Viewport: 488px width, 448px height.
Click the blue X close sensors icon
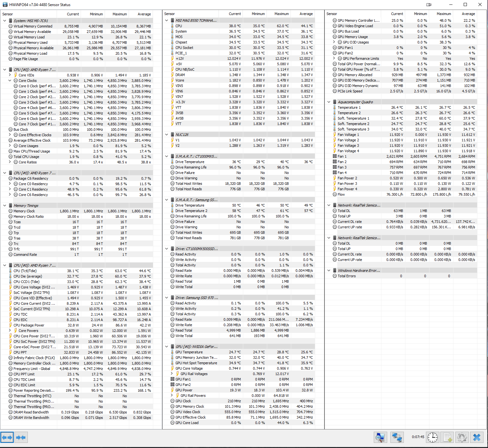tap(477, 437)
